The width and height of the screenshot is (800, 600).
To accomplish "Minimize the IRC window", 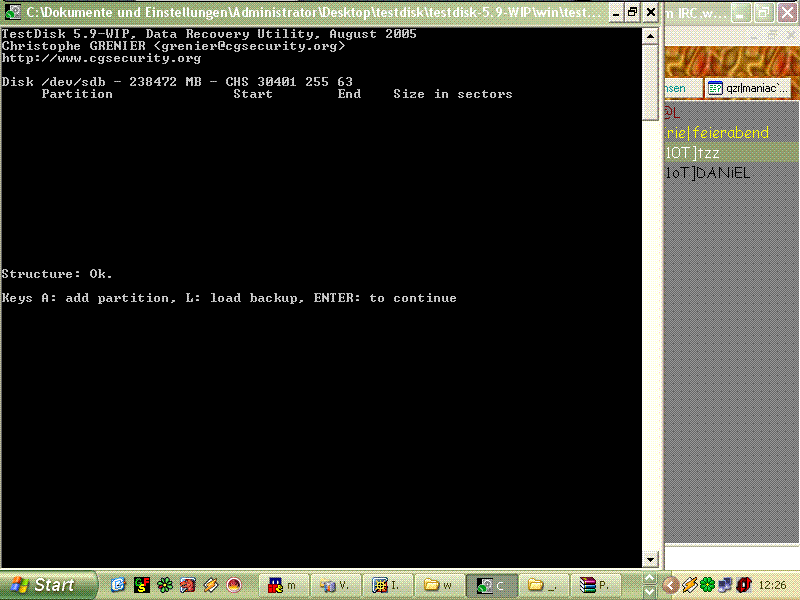I will pos(740,13).
